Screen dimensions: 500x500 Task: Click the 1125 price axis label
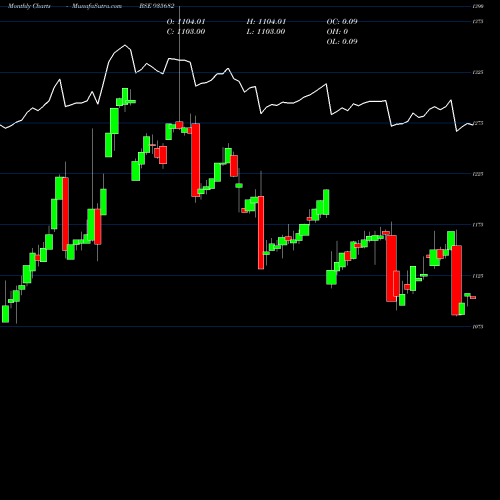478,276
